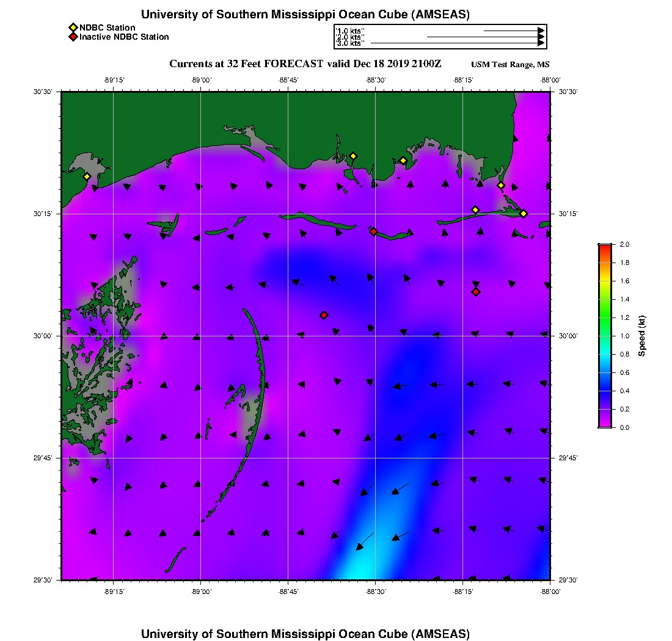Click the red Inactive NDBC Station legend diamond

tap(73, 37)
